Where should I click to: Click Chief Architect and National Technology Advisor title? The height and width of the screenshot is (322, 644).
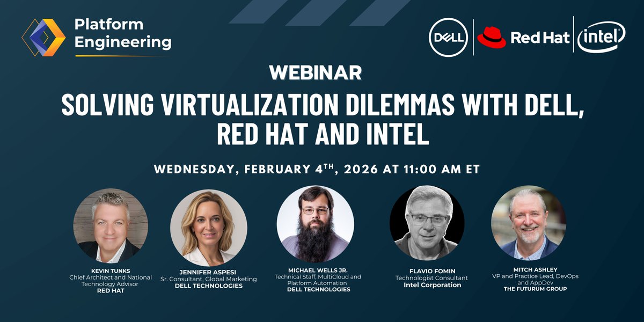click(111, 281)
